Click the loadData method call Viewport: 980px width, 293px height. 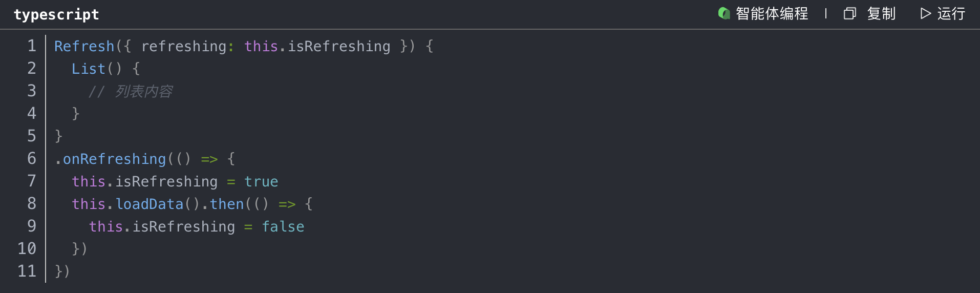click(x=150, y=204)
